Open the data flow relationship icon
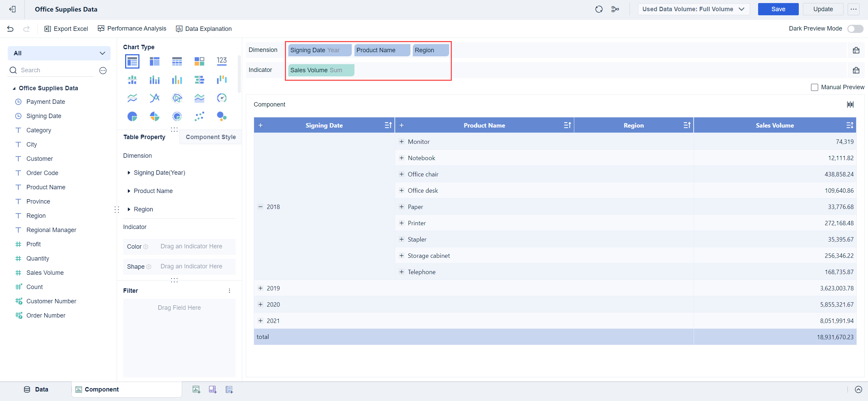The image size is (868, 401). pos(615,9)
